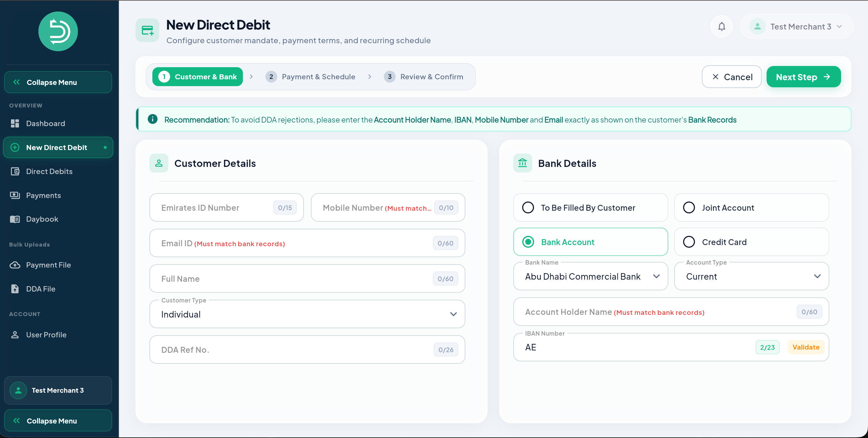
Task: Click the New Direct Debit plus icon in sidebar
Action: [x=15, y=147]
